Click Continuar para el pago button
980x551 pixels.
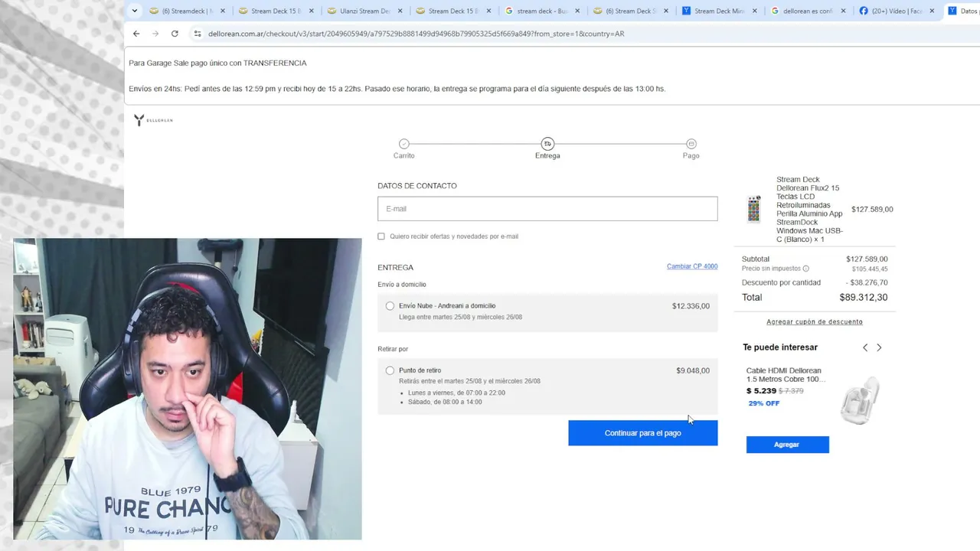(643, 433)
